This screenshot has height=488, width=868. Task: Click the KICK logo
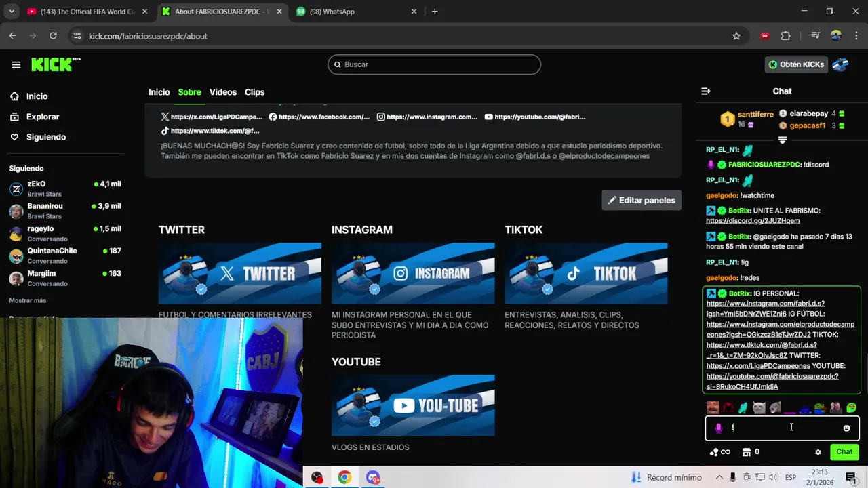click(56, 64)
